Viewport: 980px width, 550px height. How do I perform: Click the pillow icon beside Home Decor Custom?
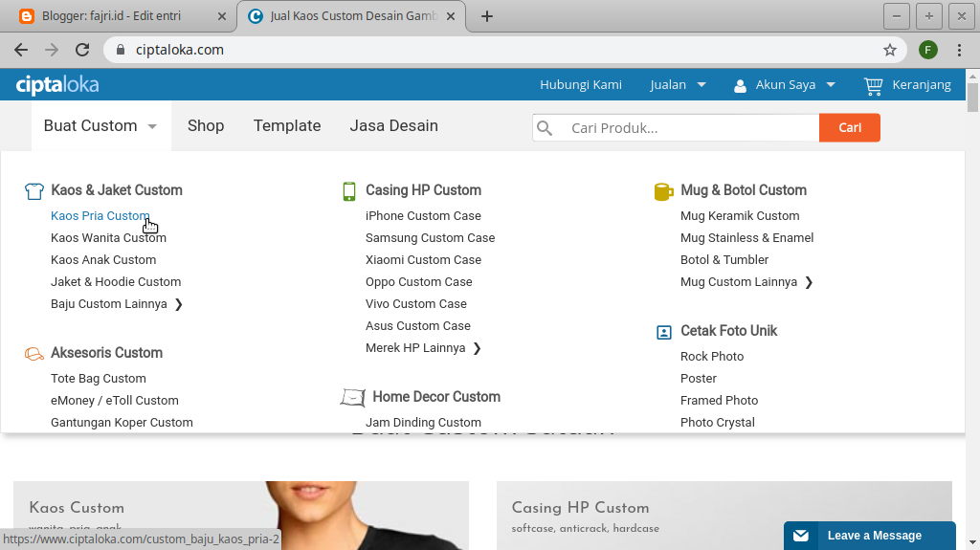point(352,397)
